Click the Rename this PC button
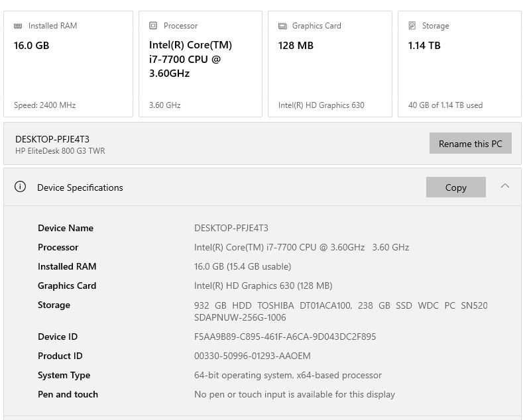523x420 pixels. 470,143
